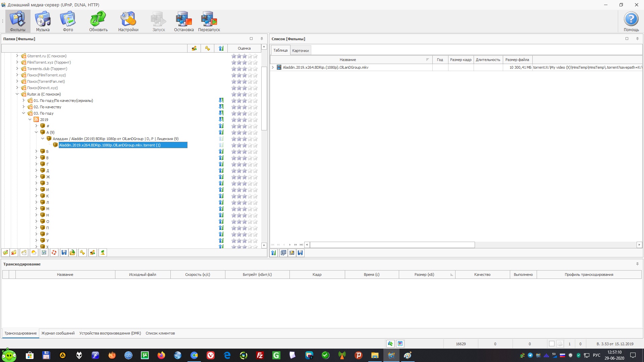644x362 pixels.
Task: Click the Перезапуск (Restart server) icon
Action: click(209, 21)
